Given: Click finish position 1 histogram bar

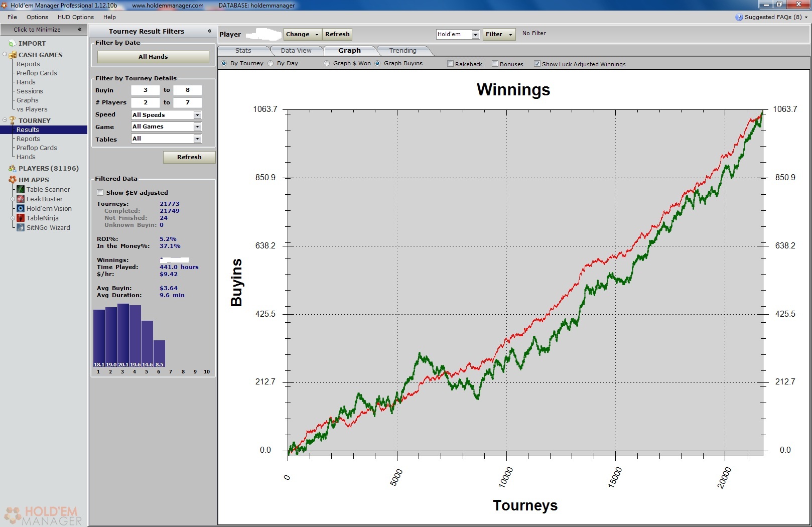Looking at the screenshot, I should (x=99, y=338).
